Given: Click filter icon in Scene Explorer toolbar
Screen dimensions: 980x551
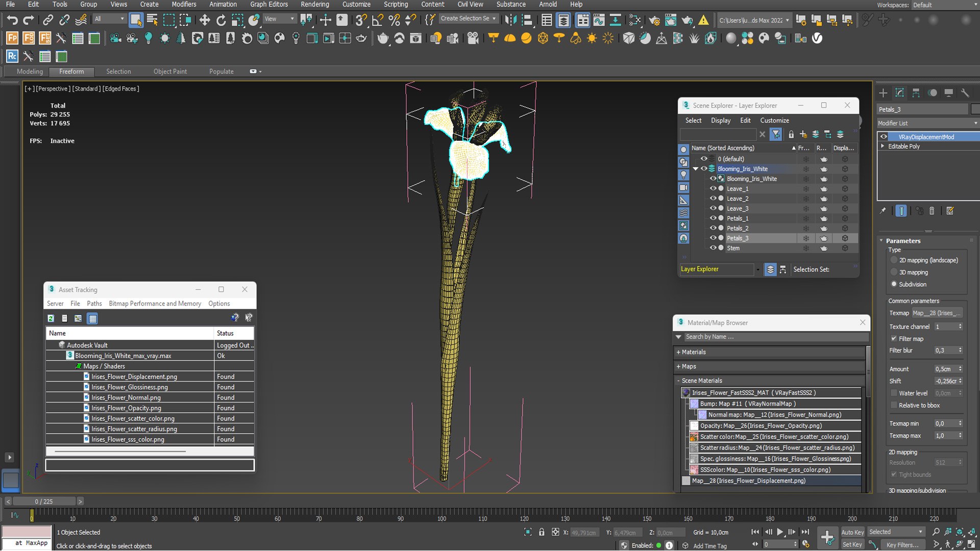Looking at the screenshot, I should coord(776,134).
